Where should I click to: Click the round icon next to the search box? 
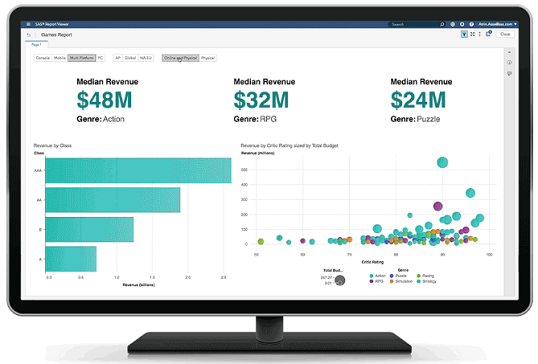[x=453, y=24]
